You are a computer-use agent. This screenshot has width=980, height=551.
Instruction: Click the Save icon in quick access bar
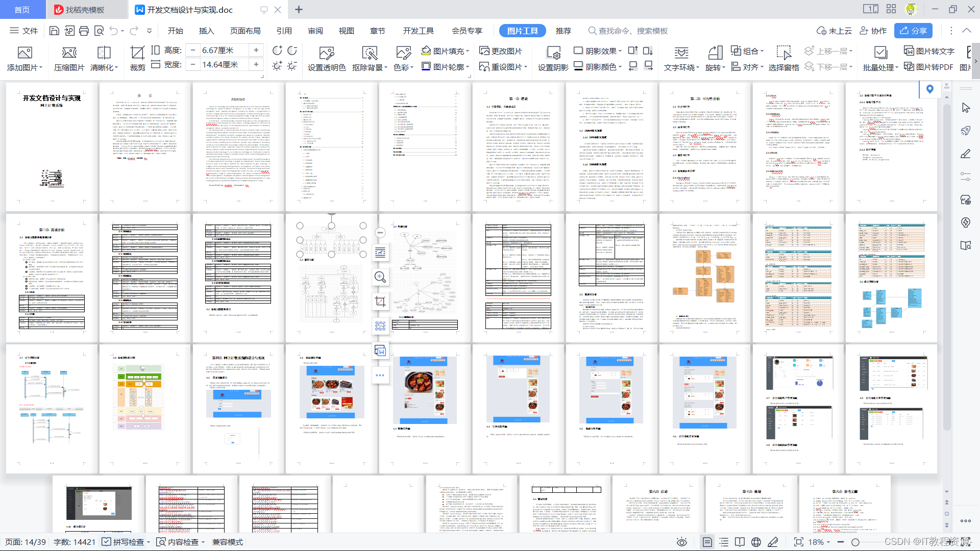pos(54,31)
